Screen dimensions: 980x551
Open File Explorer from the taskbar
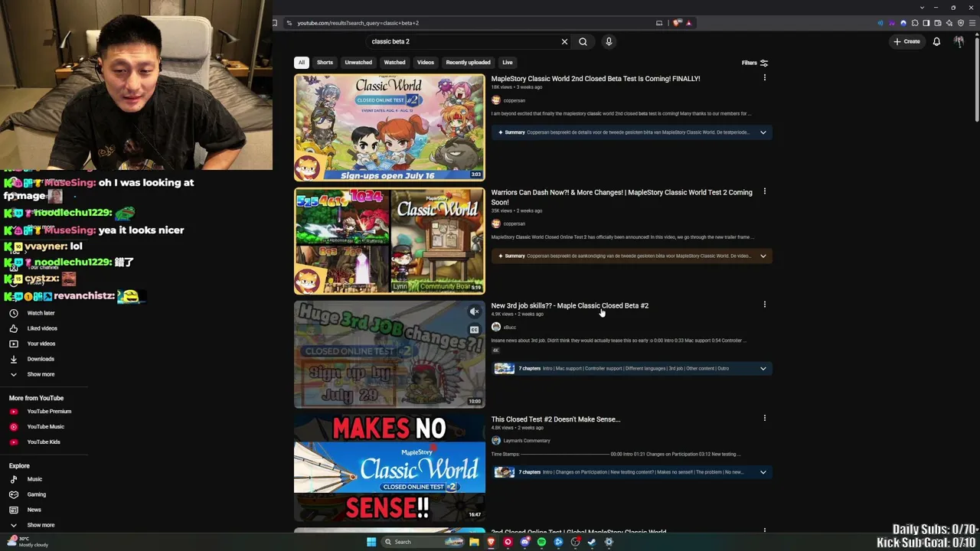pos(474,542)
